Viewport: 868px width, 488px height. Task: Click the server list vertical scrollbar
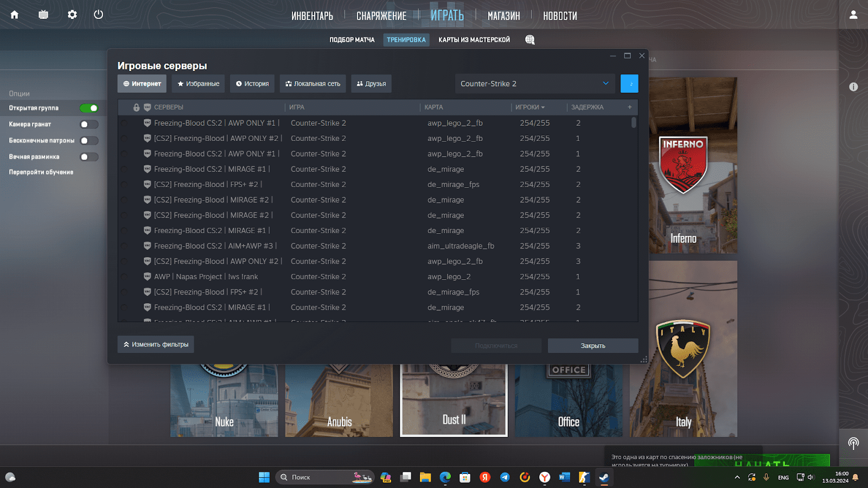[x=634, y=122]
